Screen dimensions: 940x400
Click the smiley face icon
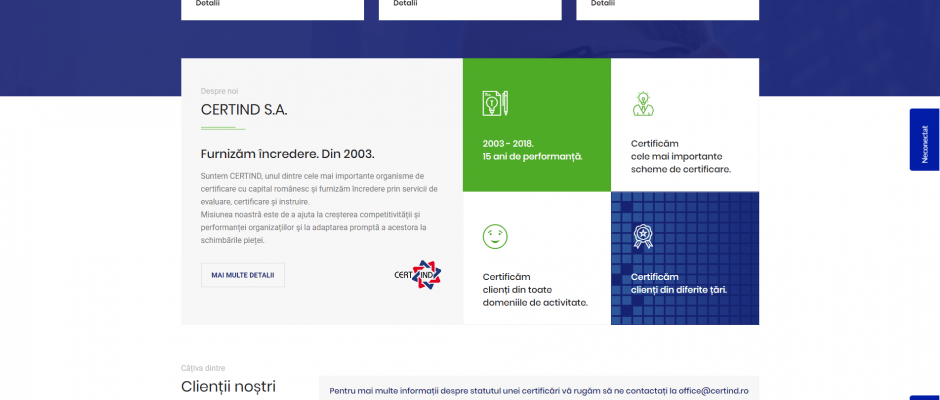point(495,236)
